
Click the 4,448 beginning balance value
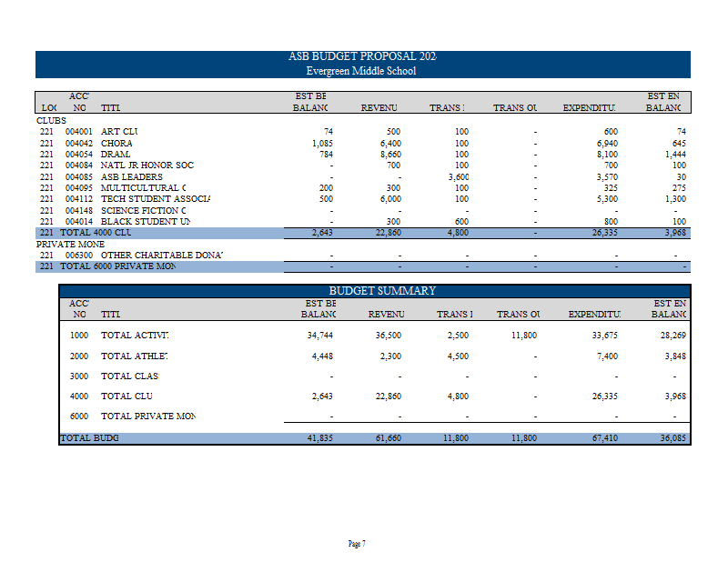[322, 356]
